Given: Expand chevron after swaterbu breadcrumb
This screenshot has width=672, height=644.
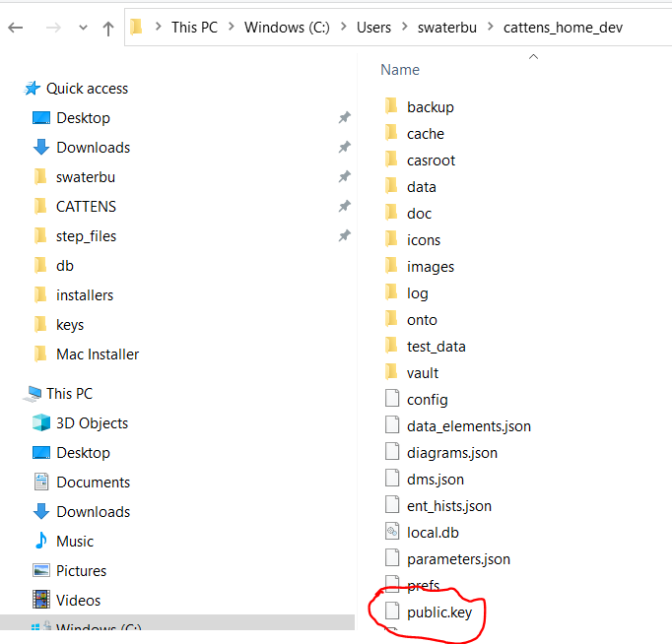Looking at the screenshot, I should tap(491, 27).
